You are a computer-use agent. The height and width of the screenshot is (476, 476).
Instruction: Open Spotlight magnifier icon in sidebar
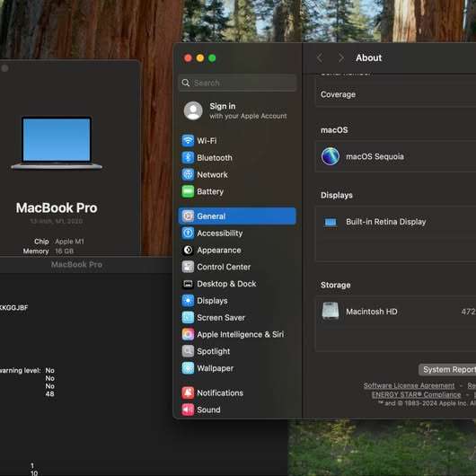click(x=188, y=351)
